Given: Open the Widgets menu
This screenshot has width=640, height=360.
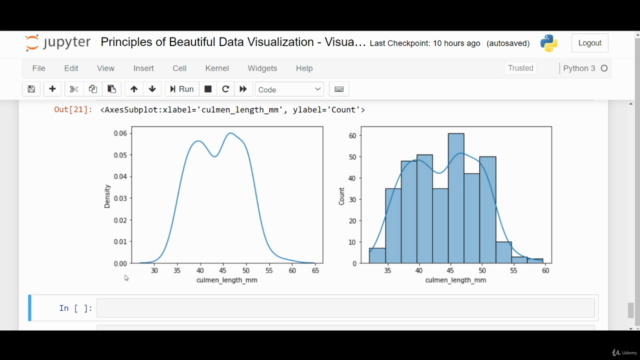Looking at the screenshot, I should click(x=262, y=68).
